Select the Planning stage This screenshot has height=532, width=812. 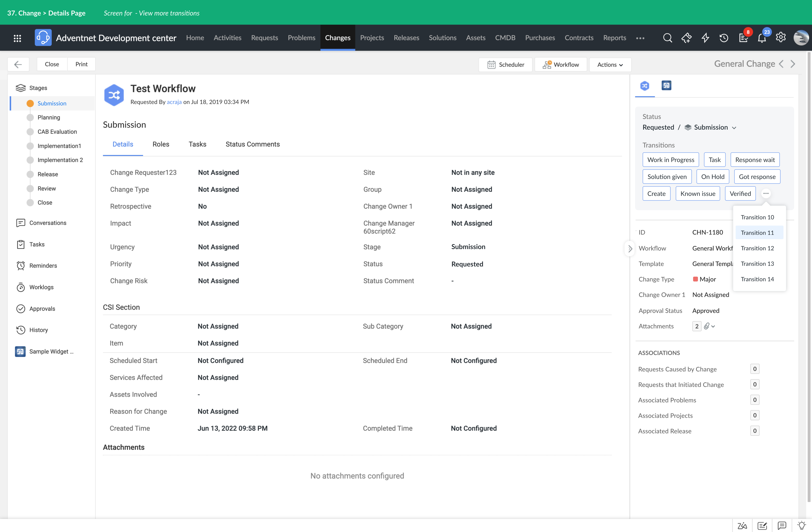click(x=49, y=118)
